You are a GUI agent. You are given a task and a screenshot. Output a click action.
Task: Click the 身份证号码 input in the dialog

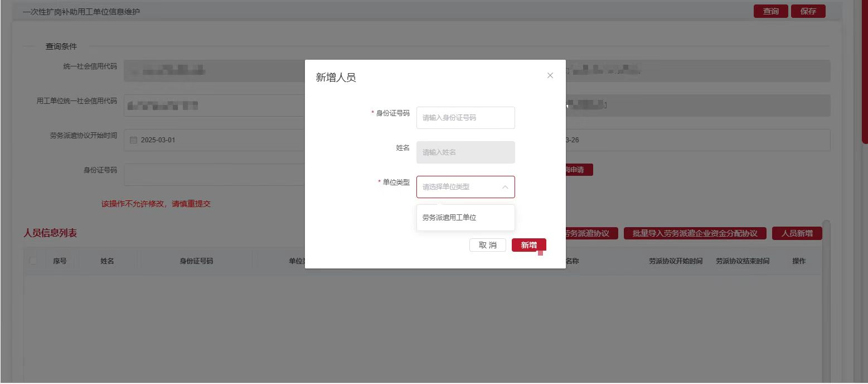[x=465, y=117]
